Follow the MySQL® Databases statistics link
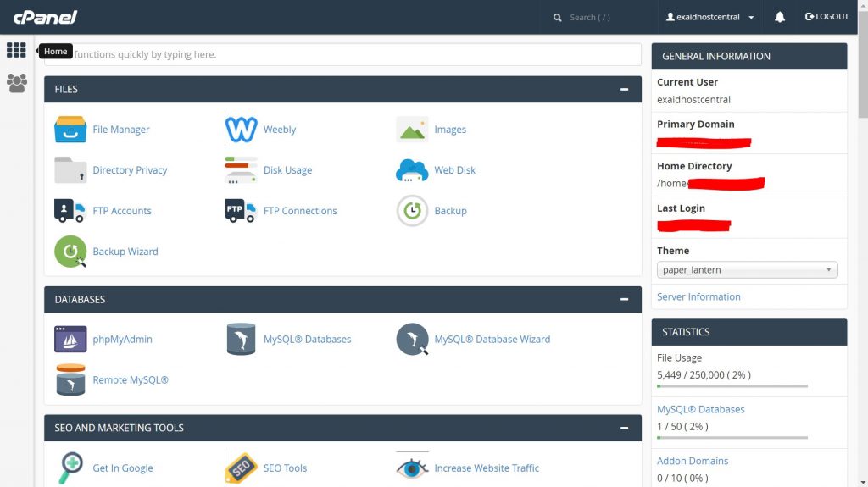 point(701,410)
